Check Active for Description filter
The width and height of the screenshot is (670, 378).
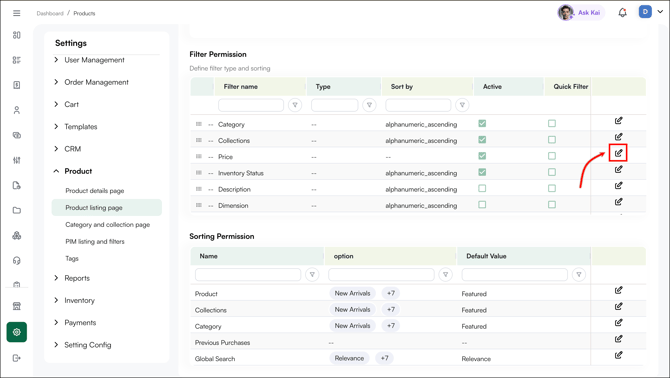pyautogui.click(x=482, y=188)
